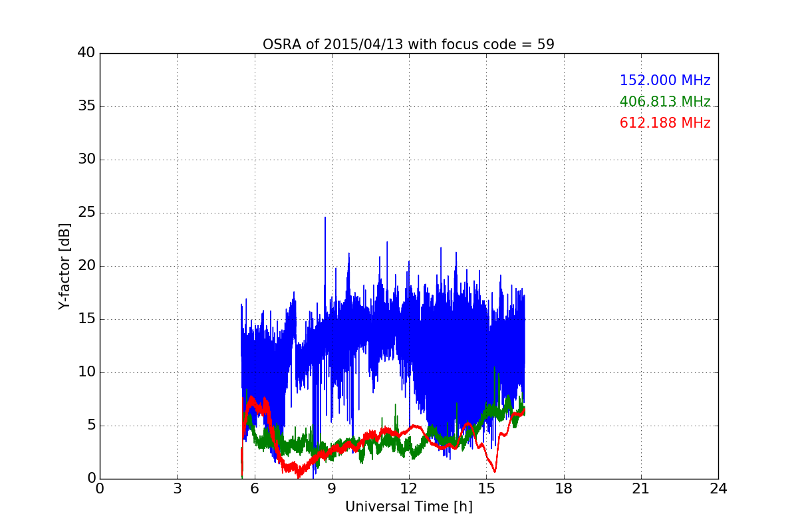Viewport: 798px width, 532px height.
Task: Click the plot title mentioning focus code 59
Action: pyautogui.click(x=408, y=45)
